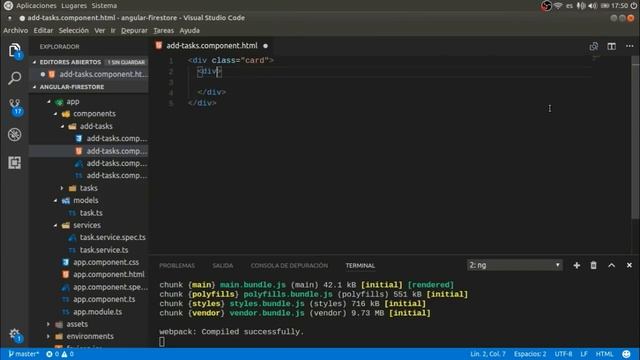This screenshot has height=360, width=640.
Task: Click the feedback smiley in status bar
Action: (x=626, y=354)
